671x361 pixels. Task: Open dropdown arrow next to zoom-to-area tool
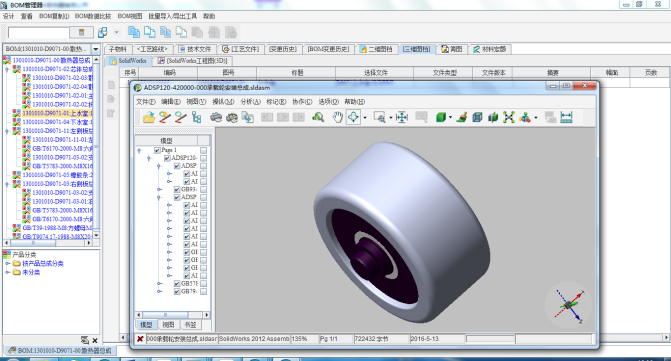pyautogui.click(x=391, y=118)
